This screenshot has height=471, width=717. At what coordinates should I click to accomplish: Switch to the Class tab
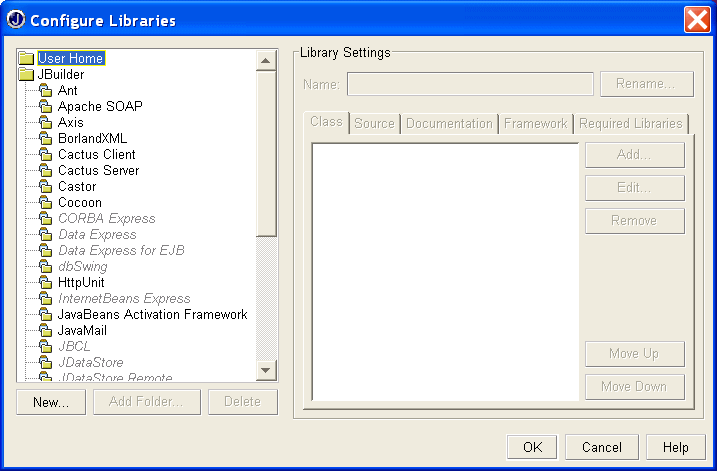coord(326,122)
